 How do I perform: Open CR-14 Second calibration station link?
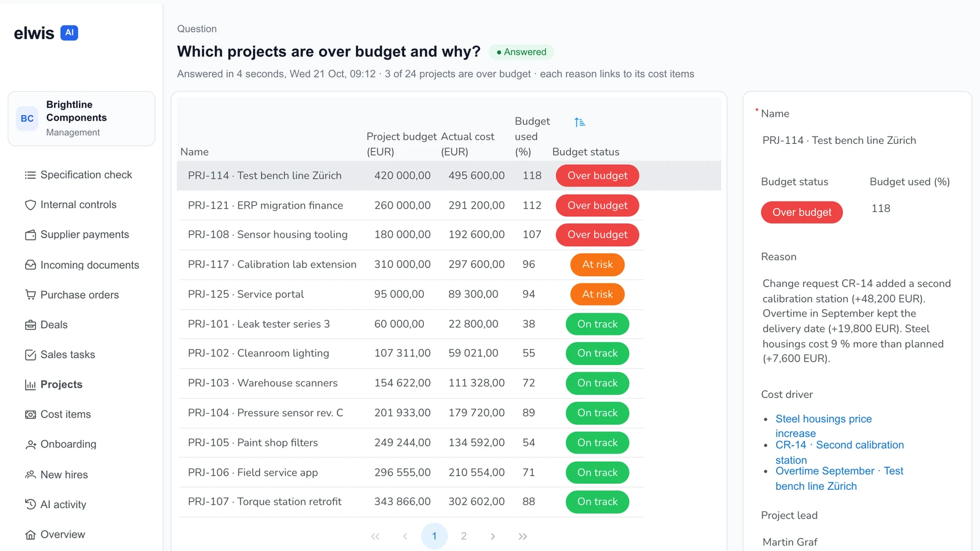839,452
